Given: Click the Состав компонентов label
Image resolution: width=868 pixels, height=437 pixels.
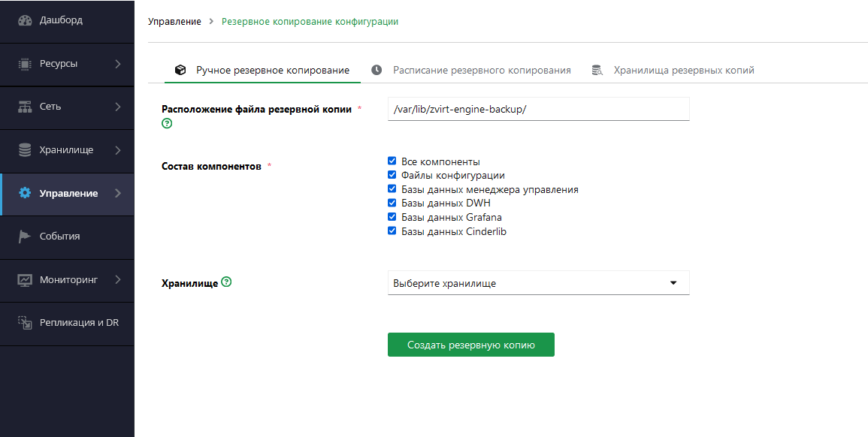Looking at the screenshot, I should click(x=211, y=166).
